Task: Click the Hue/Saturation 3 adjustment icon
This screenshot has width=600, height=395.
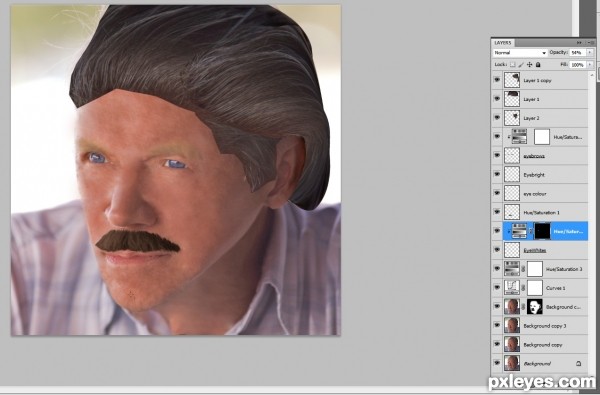Action: click(512, 269)
